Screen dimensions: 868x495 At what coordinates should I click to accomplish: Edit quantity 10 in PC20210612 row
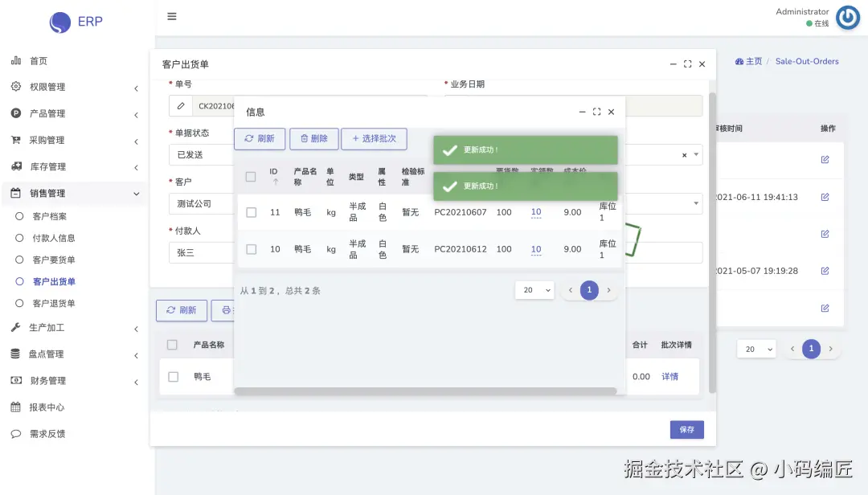click(x=536, y=249)
